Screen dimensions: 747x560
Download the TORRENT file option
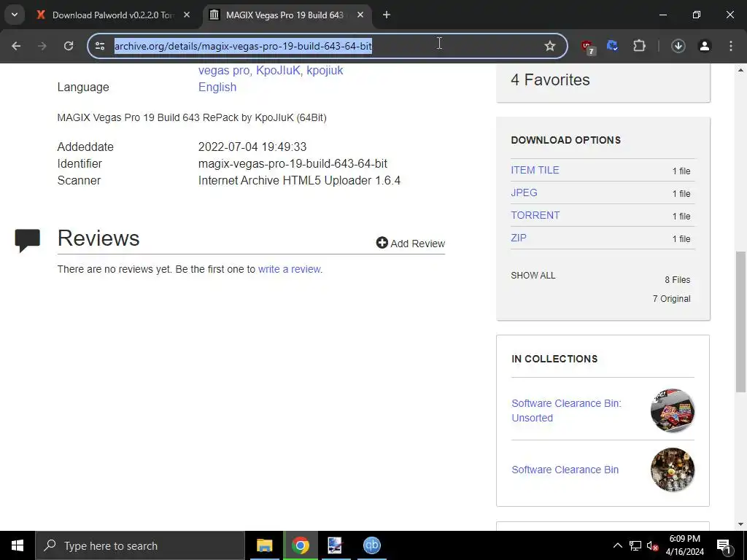[535, 215]
